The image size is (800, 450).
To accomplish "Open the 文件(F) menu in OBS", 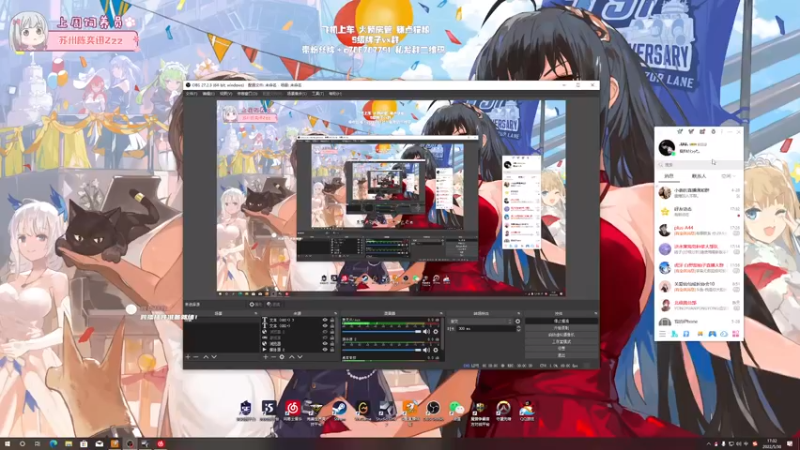I will coord(191,94).
